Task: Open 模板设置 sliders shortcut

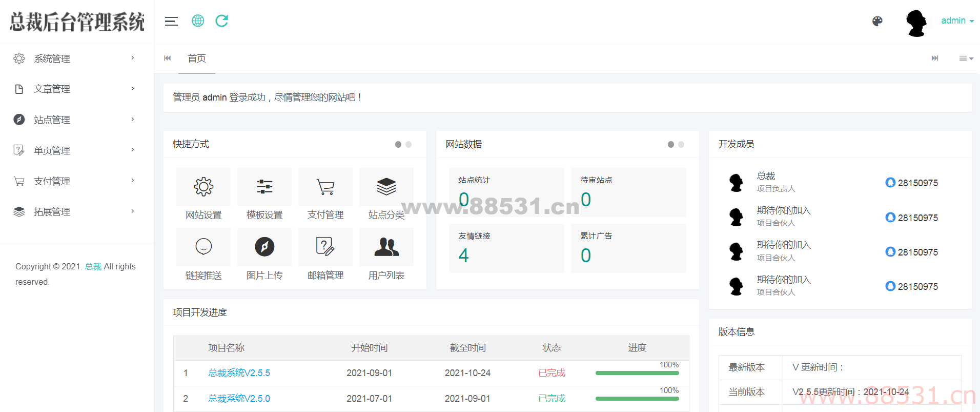Action: pos(264,187)
